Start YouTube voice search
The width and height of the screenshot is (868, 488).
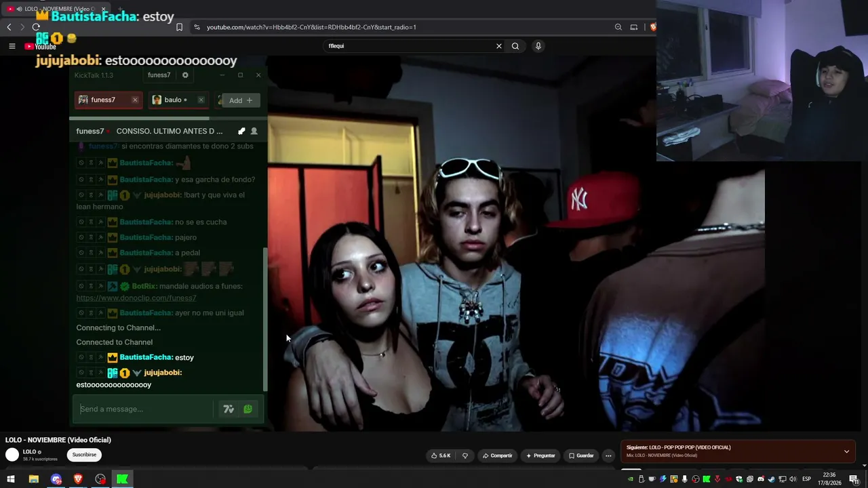[x=538, y=46]
